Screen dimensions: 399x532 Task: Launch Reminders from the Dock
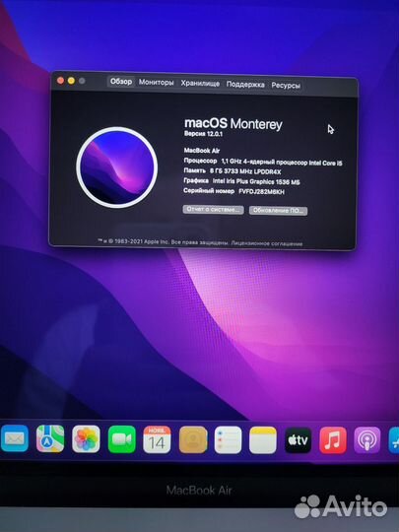(228, 440)
